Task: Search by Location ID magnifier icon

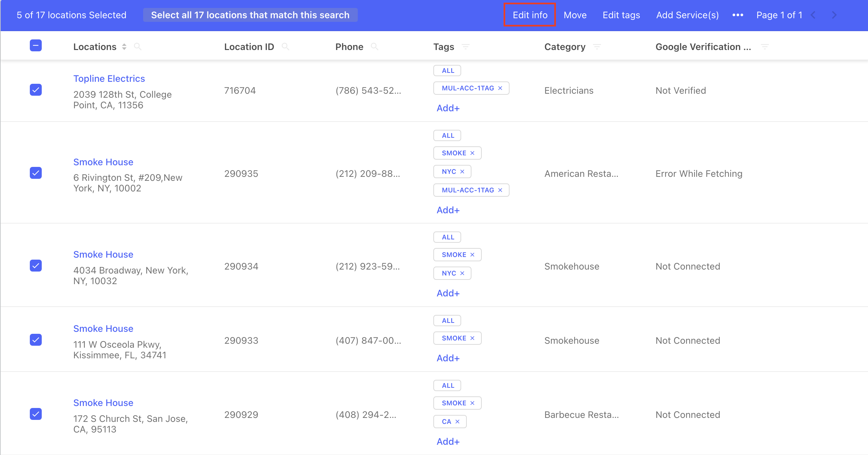Action: click(x=285, y=46)
